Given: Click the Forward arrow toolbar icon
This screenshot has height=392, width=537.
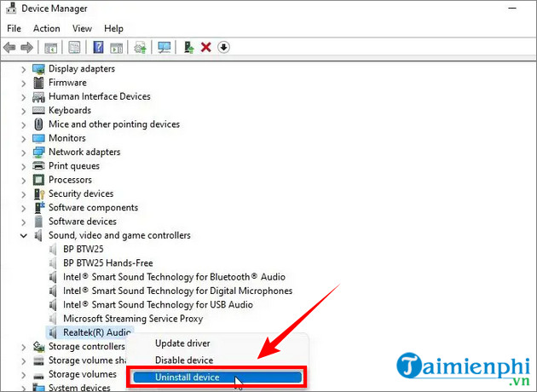Looking at the screenshot, I should (26, 47).
